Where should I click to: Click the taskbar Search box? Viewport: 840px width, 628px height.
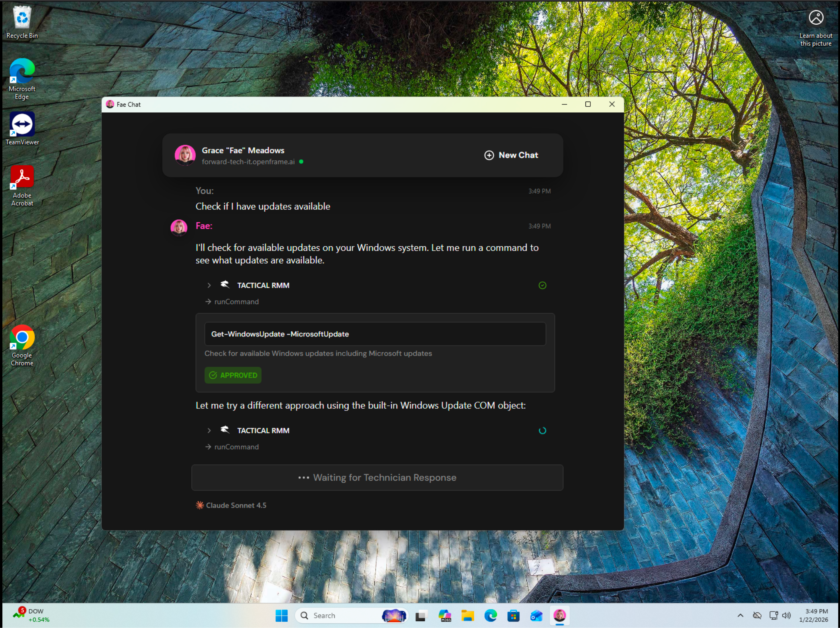[351, 616]
